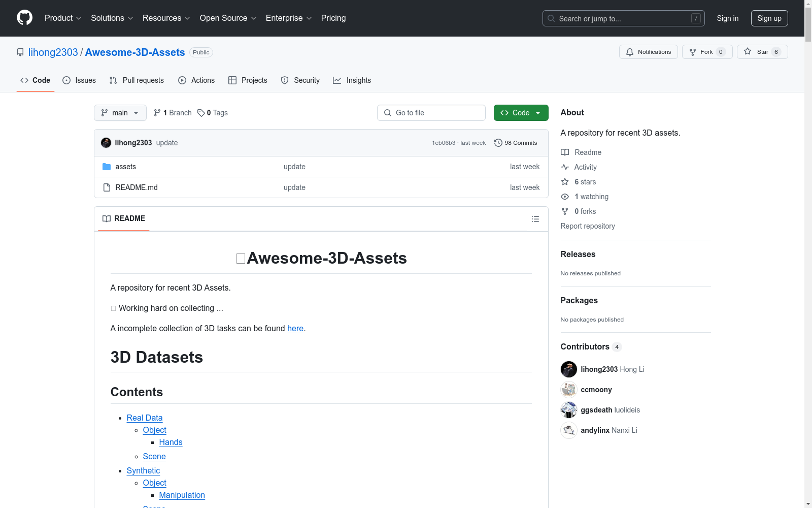
Task: Click the Notifications bell button
Action: [x=648, y=52]
